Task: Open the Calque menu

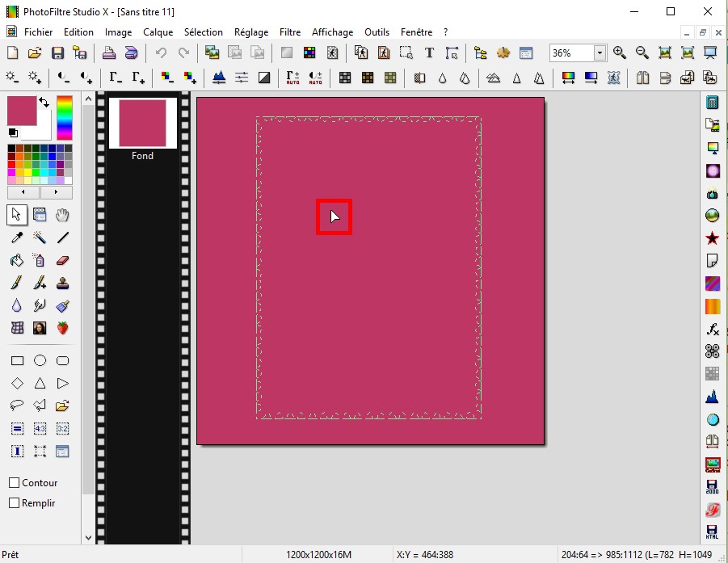Action: [x=158, y=32]
